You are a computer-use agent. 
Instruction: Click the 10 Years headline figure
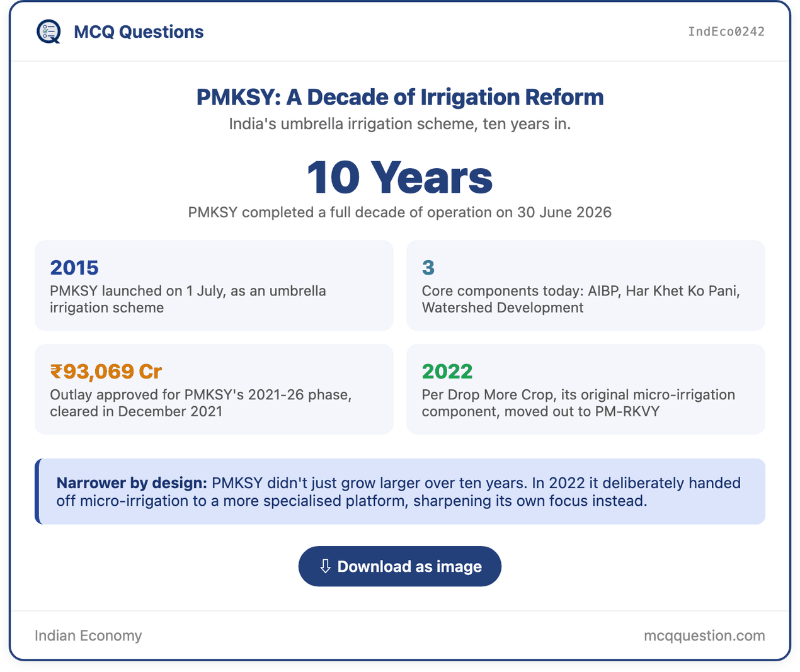coord(400,177)
